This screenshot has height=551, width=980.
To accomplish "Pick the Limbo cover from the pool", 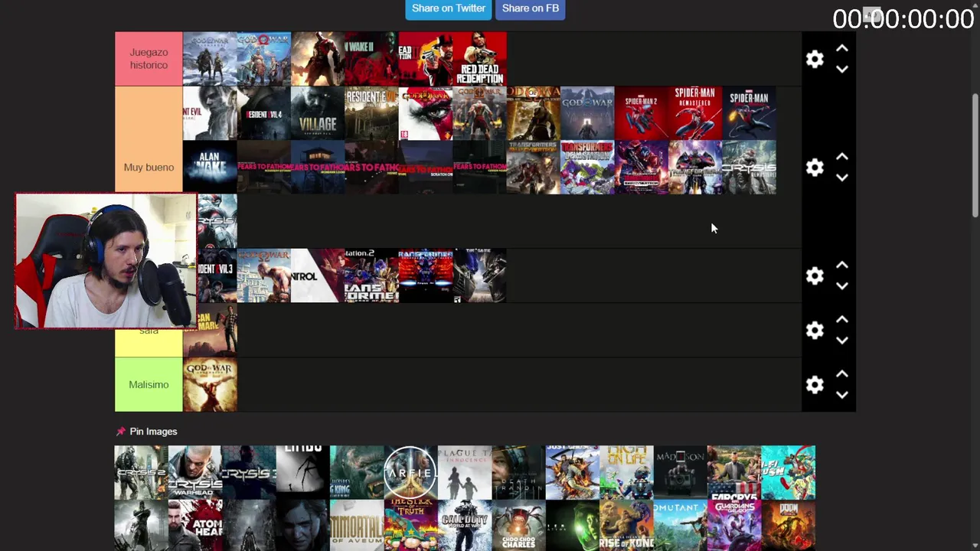I will tap(303, 472).
